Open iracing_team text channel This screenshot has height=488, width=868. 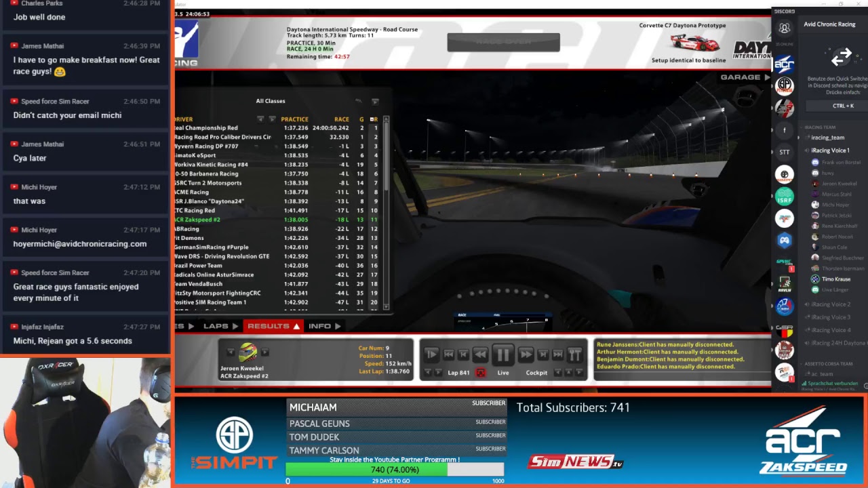click(827, 138)
